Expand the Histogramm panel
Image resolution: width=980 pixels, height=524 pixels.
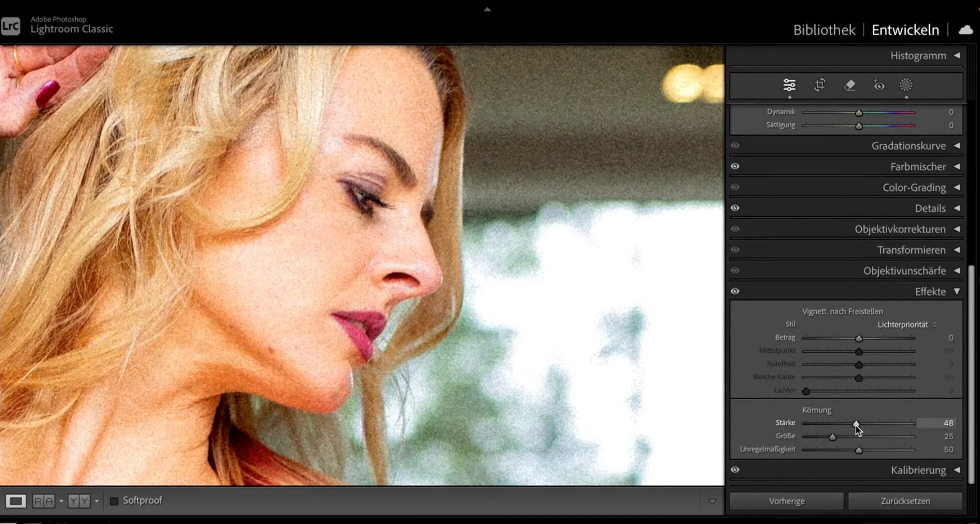(x=918, y=56)
